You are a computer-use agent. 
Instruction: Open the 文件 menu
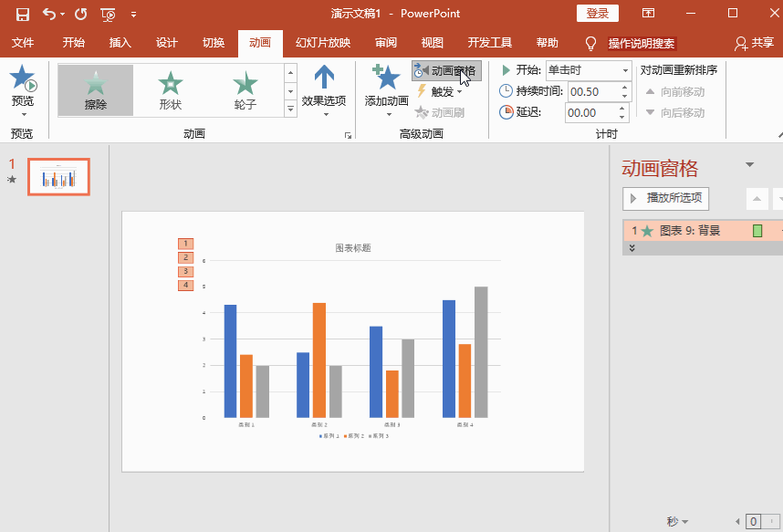[23, 43]
